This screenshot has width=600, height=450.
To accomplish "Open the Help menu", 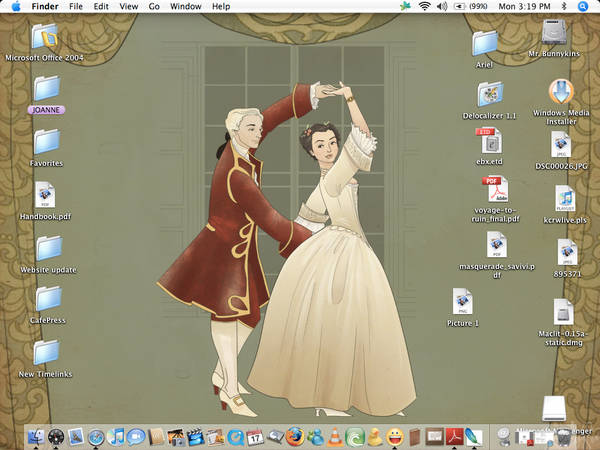I will coord(221,7).
